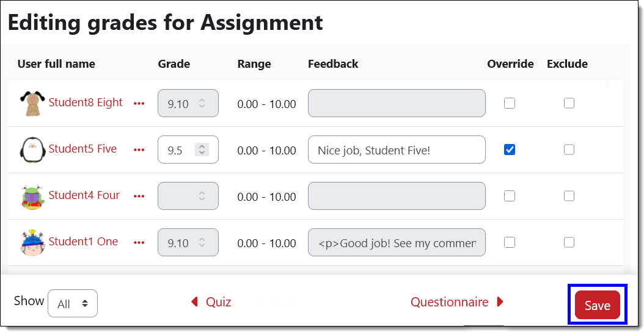Image resolution: width=644 pixels, height=332 pixels.
Task: Click Student1 One's avatar picture
Action: 32,242
